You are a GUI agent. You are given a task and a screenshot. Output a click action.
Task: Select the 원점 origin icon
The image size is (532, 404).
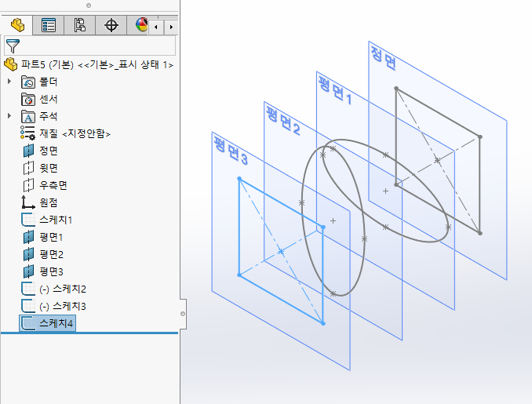[27, 202]
